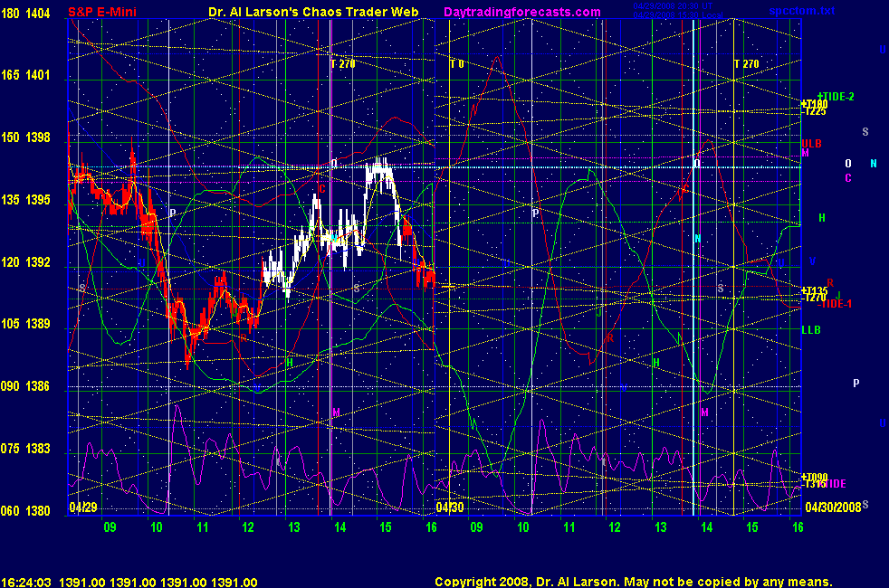
Task: Click the yellow "04/30/2008" date label
Action: [834, 507]
